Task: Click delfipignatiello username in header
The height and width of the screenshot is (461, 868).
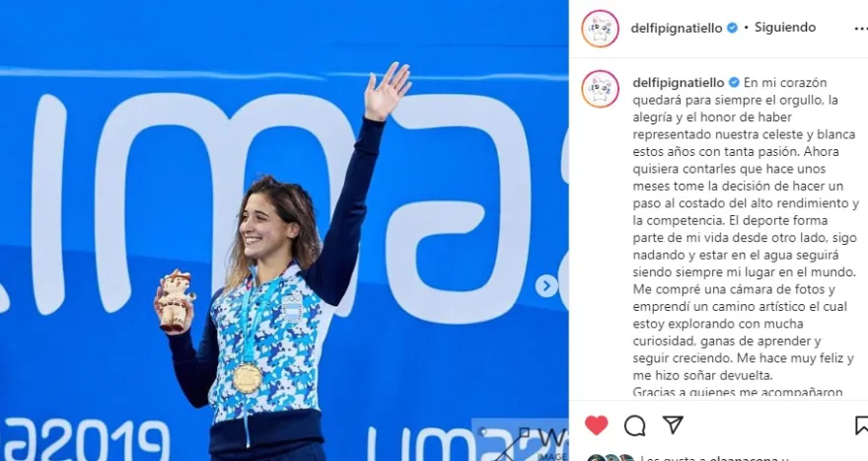Action: (677, 28)
